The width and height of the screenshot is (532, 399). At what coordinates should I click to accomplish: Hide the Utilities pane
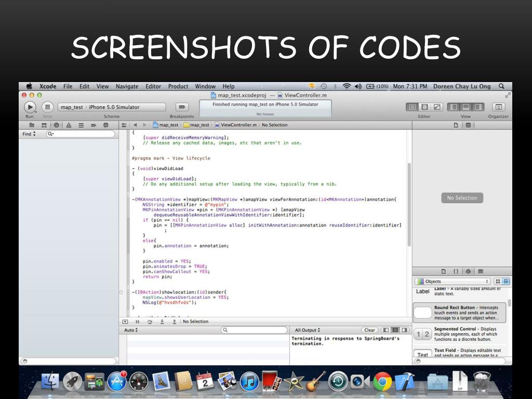[478, 107]
